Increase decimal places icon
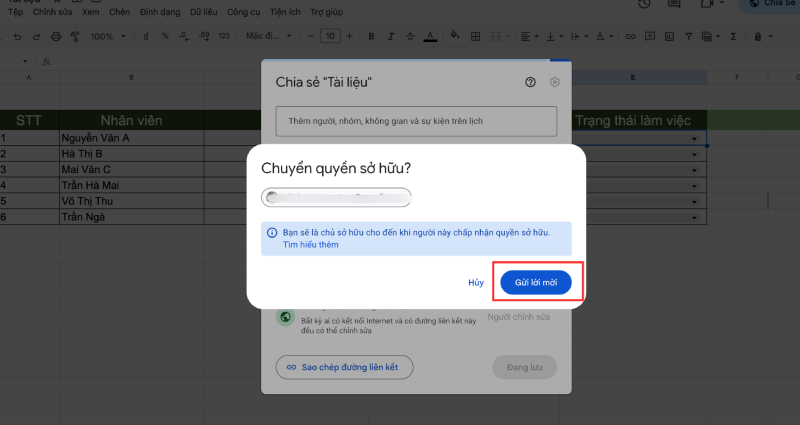800x425 pixels. point(204,36)
